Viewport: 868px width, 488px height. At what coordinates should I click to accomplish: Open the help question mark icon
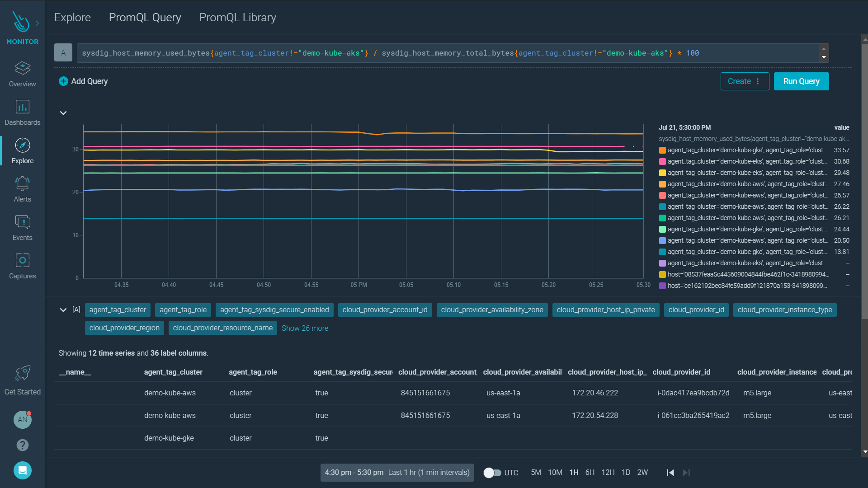22,445
